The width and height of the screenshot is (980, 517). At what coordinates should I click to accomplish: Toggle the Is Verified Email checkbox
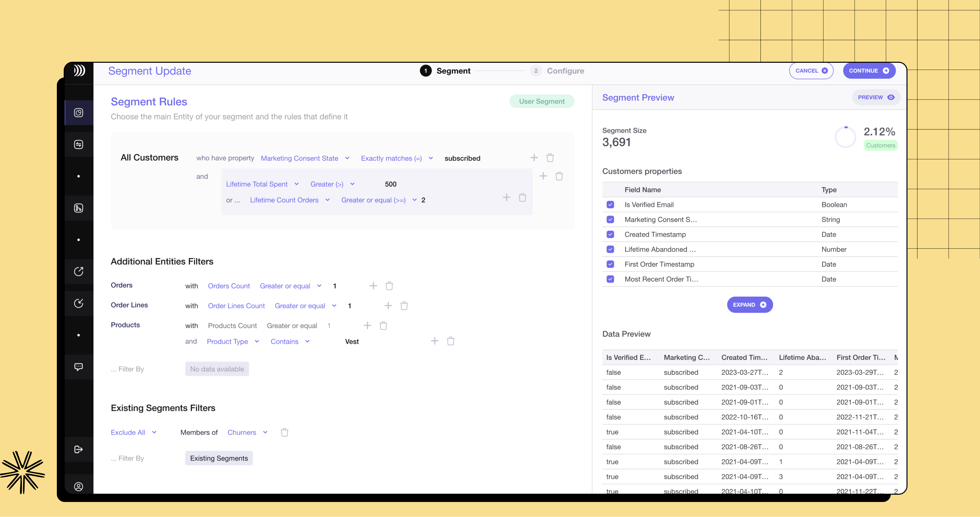(x=610, y=204)
